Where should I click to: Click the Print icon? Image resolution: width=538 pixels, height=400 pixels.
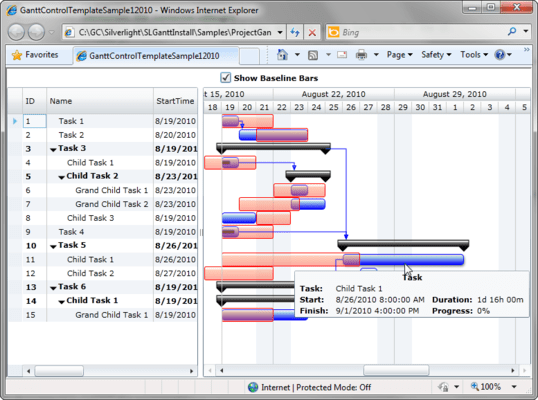pyautogui.click(x=361, y=55)
